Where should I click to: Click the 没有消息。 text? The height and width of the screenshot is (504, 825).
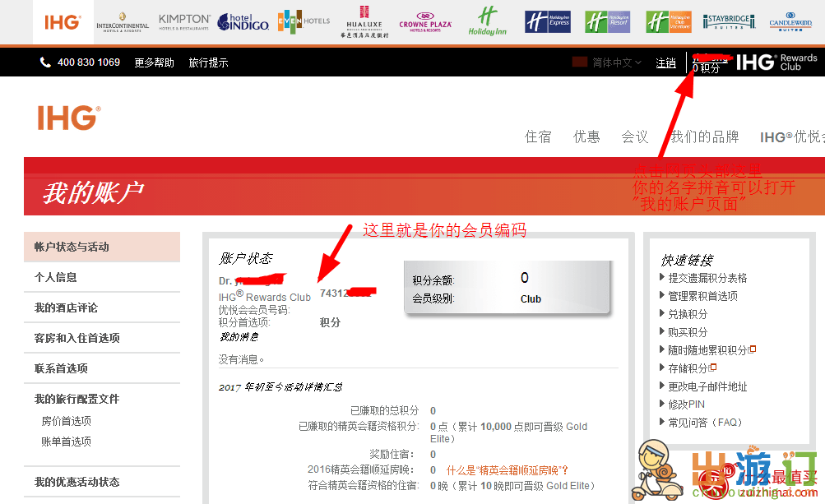pos(241,359)
